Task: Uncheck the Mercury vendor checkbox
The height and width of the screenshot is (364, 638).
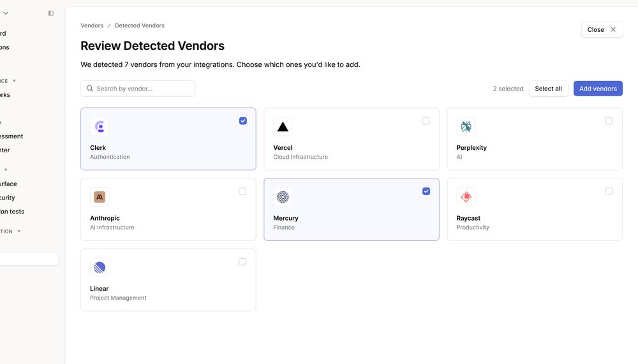Action: [426, 191]
